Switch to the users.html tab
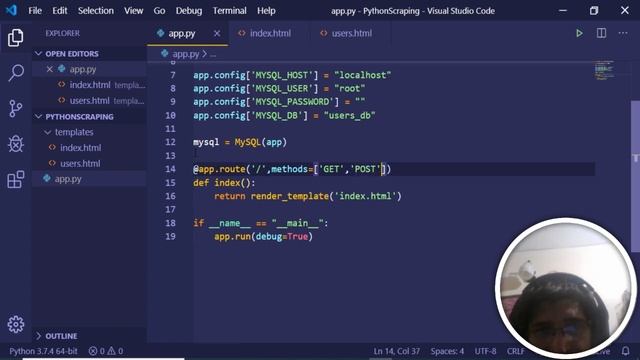The image size is (640, 360). click(351, 33)
